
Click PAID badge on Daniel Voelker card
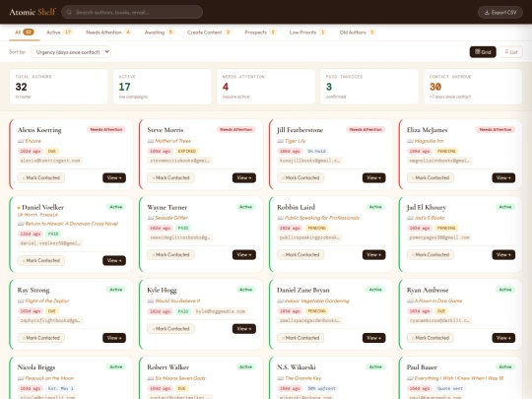coord(53,233)
